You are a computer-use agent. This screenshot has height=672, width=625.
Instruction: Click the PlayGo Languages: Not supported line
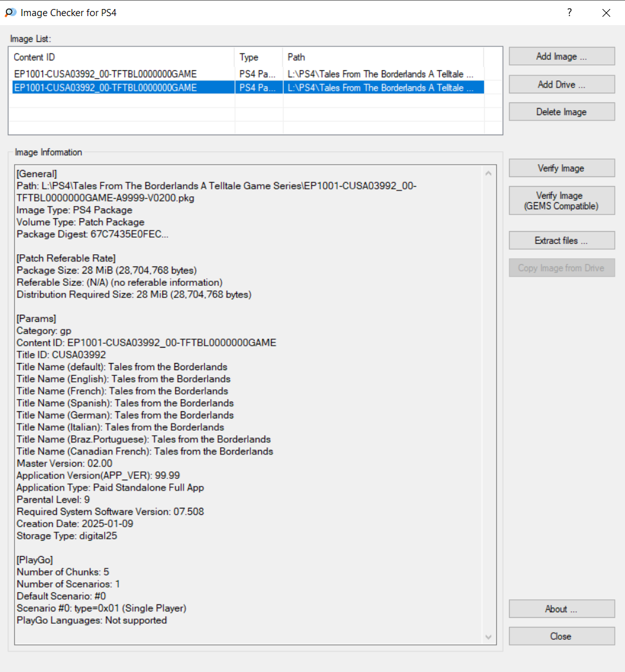click(92, 620)
